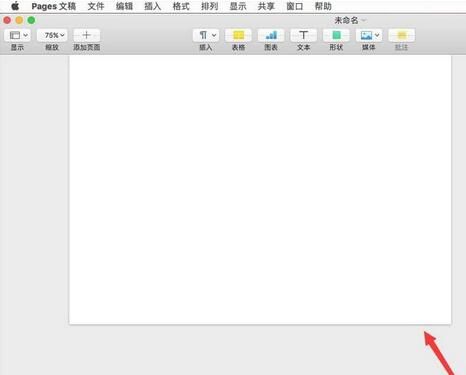
Task: Open the 共享 menu
Action: pyautogui.click(x=266, y=6)
